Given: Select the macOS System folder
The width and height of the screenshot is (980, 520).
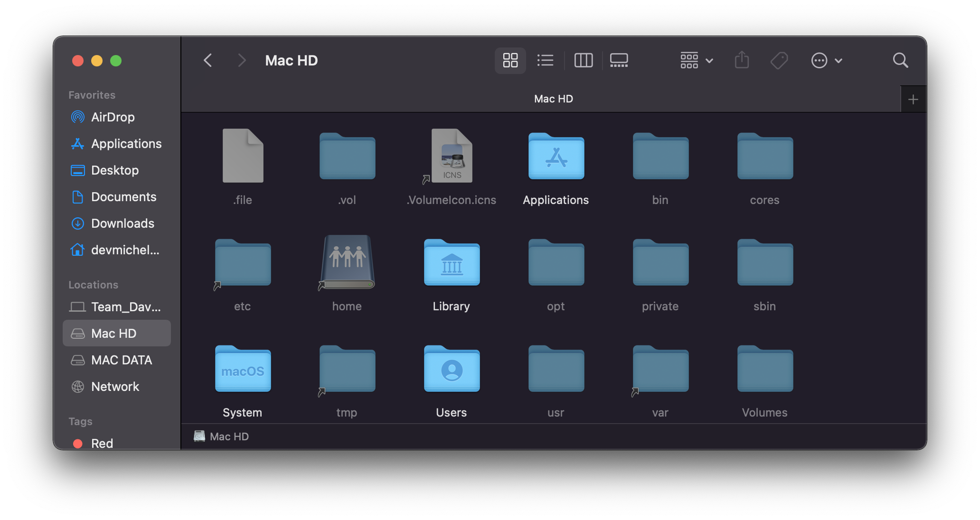Looking at the screenshot, I should [x=243, y=370].
